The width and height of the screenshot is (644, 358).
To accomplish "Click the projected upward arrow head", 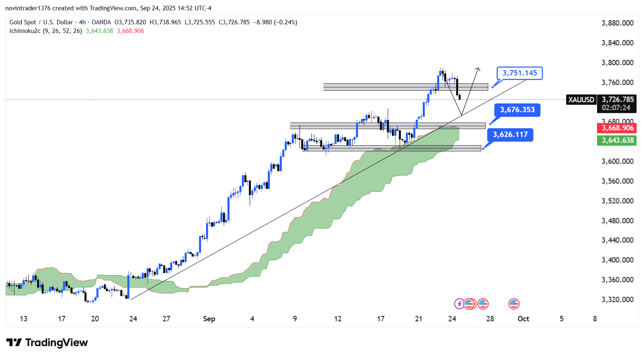I will pyautogui.click(x=478, y=69).
